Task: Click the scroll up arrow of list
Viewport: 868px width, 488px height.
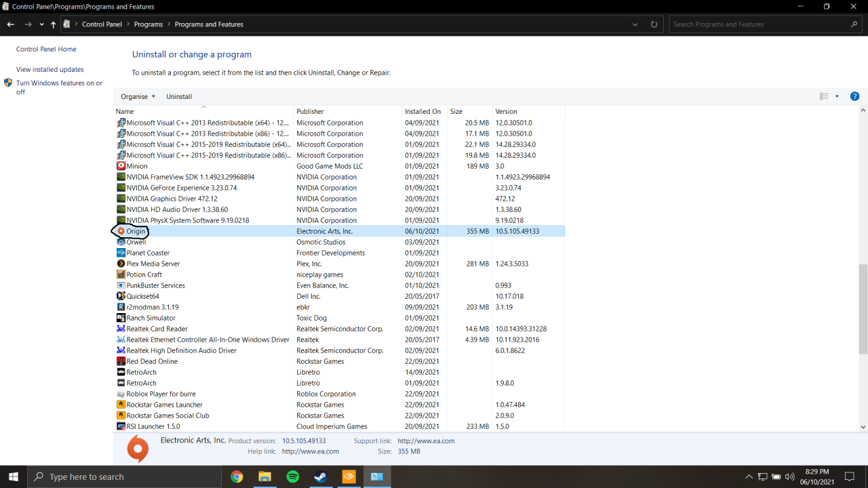Action: click(x=863, y=110)
